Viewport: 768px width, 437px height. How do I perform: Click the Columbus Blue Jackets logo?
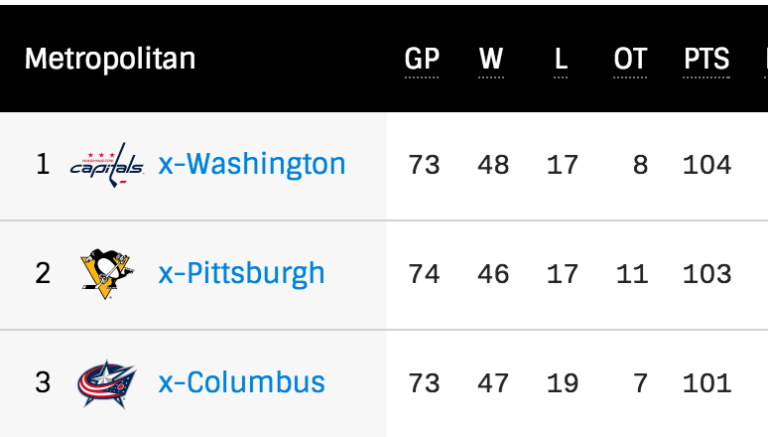pos(106,383)
